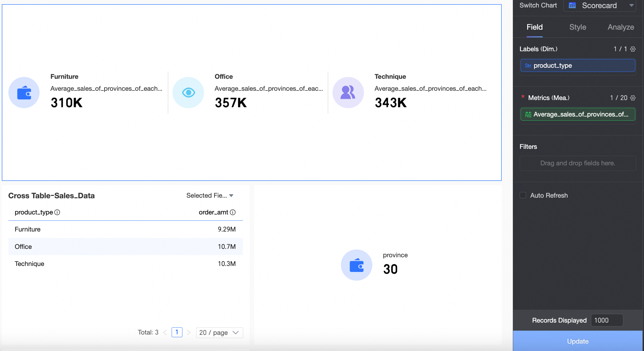This screenshot has height=351, width=644.
Task: Click the Technique users icon
Action: coord(348,93)
